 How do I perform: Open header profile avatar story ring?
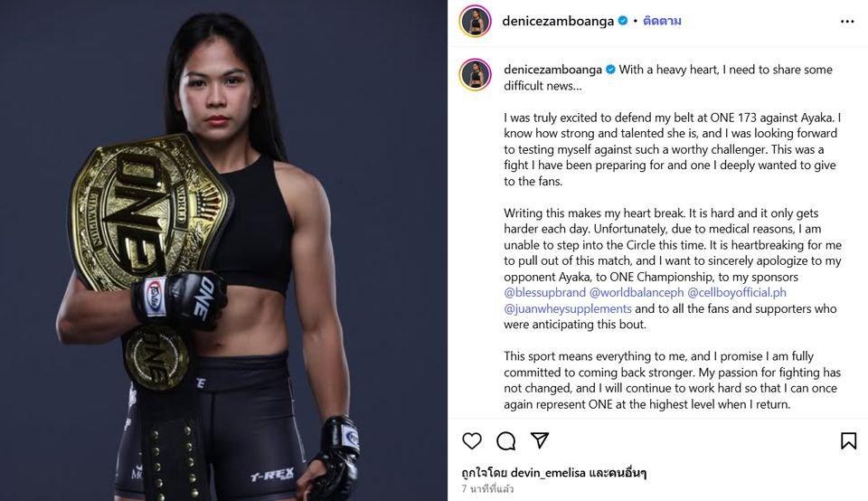[475, 21]
